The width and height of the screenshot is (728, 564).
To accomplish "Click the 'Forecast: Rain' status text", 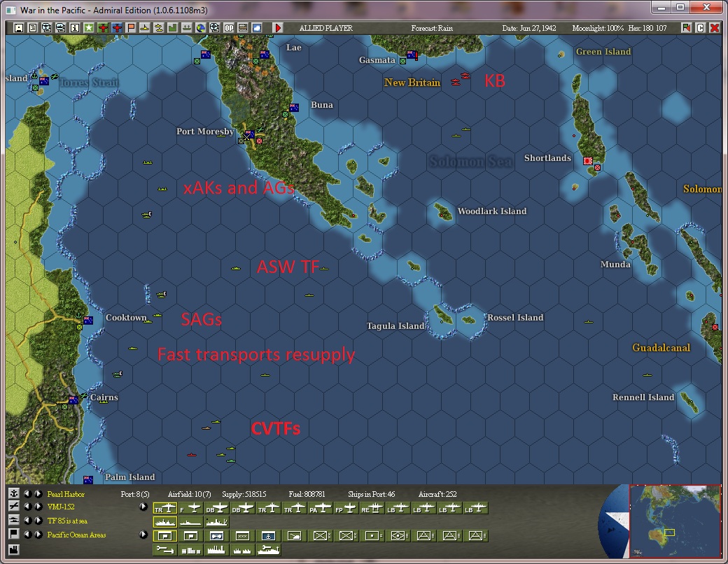I will (432, 28).
